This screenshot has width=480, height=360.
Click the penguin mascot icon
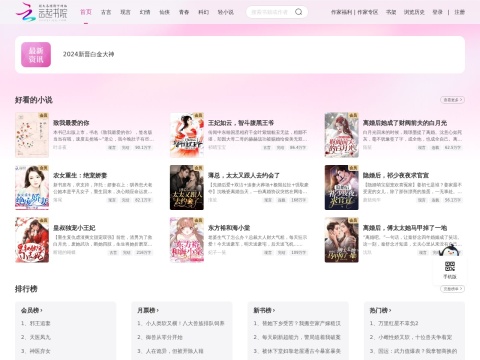coord(449,251)
